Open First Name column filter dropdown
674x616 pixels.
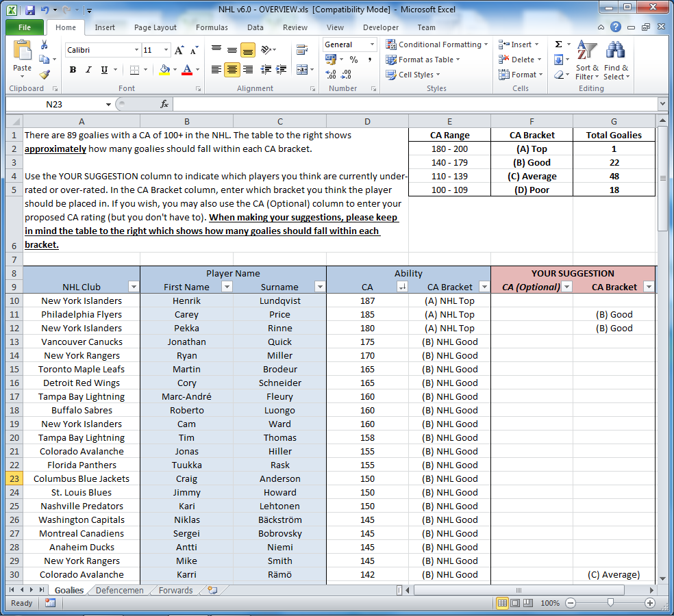[x=227, y=287]
